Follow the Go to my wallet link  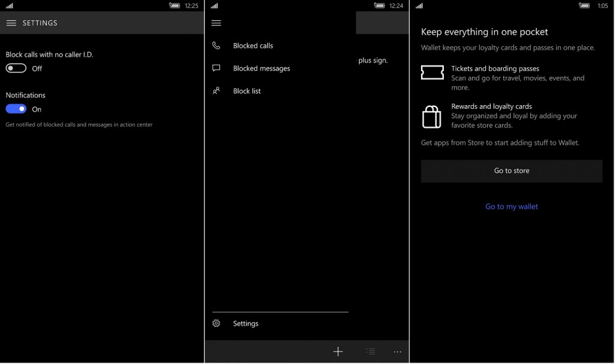[512, 207]
